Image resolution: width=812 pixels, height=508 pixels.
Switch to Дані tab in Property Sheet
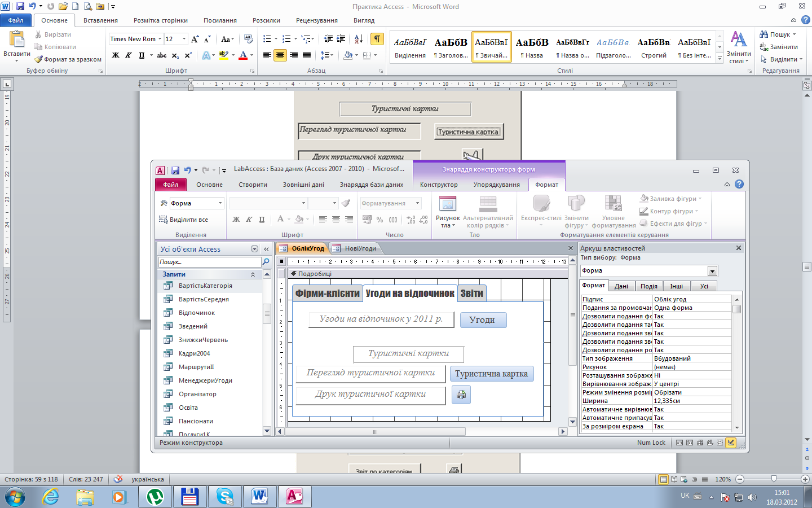coord(621,286)
